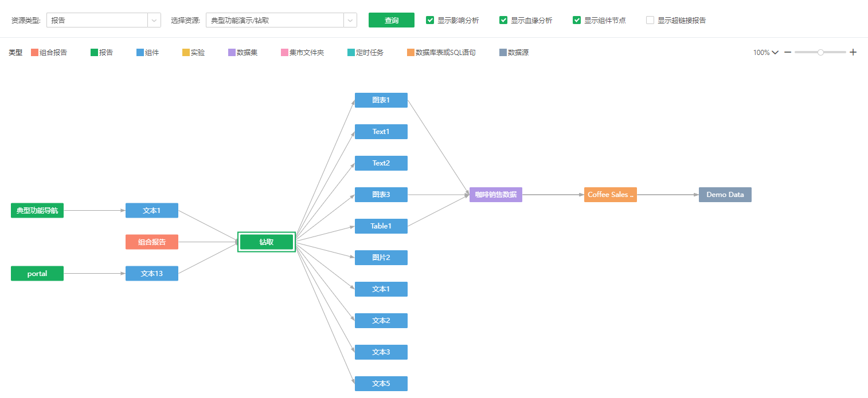Viewport: 868px width, 398px height.
Task: Expand the 选择资源 dropdown list
Action: coord(281,20)
